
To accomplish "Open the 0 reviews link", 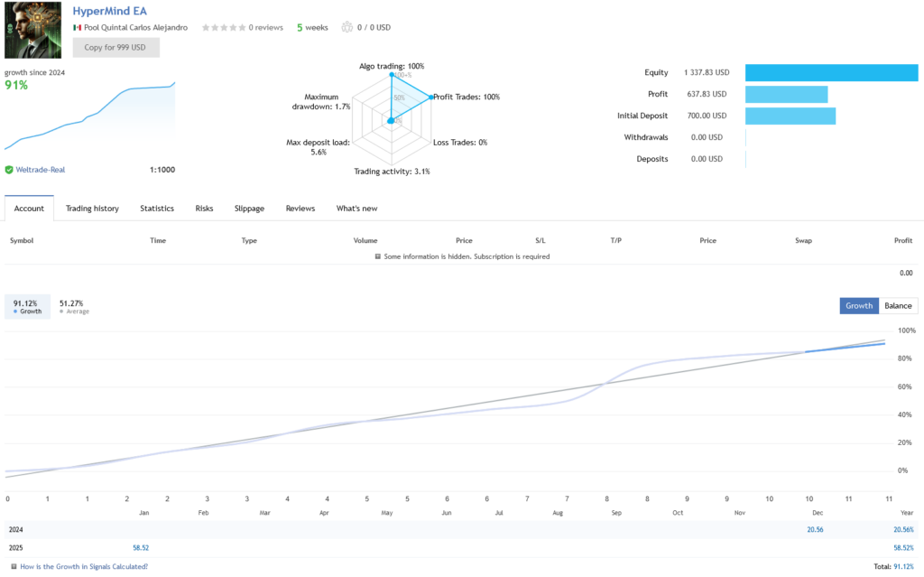I will (x=266, y=28).
